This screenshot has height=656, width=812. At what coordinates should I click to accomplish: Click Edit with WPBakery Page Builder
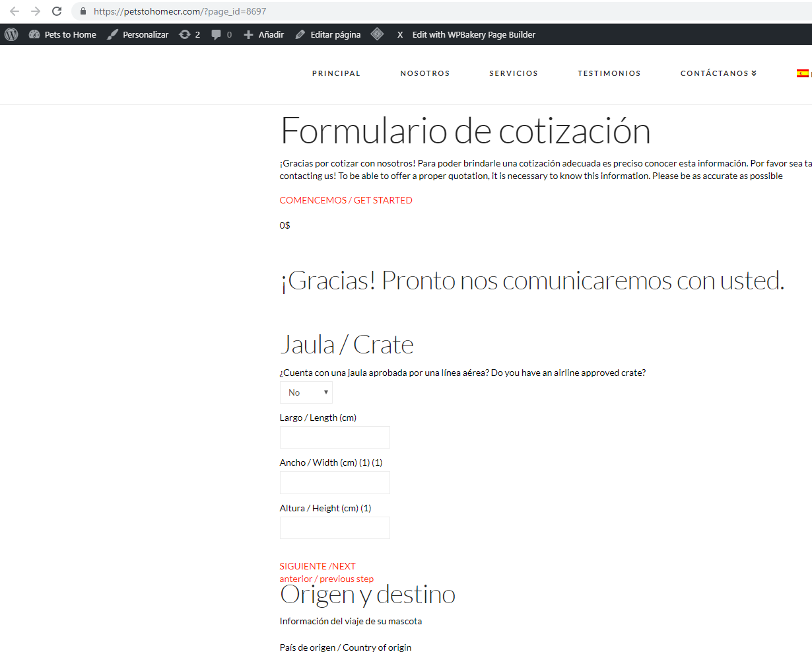tap(473, 34)
